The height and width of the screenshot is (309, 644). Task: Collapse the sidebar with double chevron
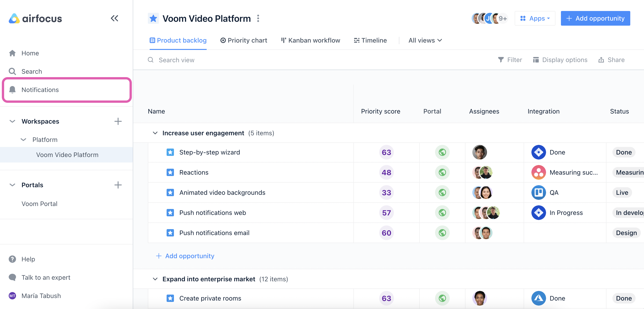coord(114,18)
